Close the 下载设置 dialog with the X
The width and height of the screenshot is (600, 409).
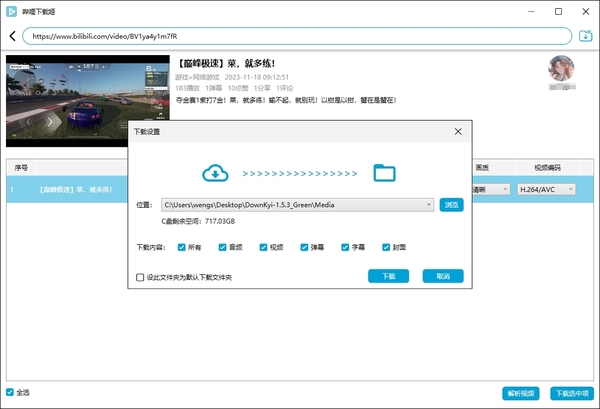point(458,132)
